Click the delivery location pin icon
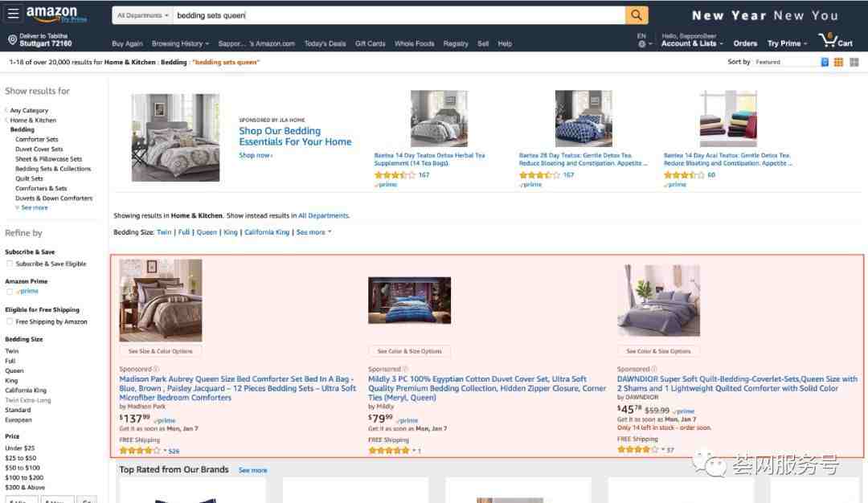Screen dimensions: 868x503 (12, 40)
